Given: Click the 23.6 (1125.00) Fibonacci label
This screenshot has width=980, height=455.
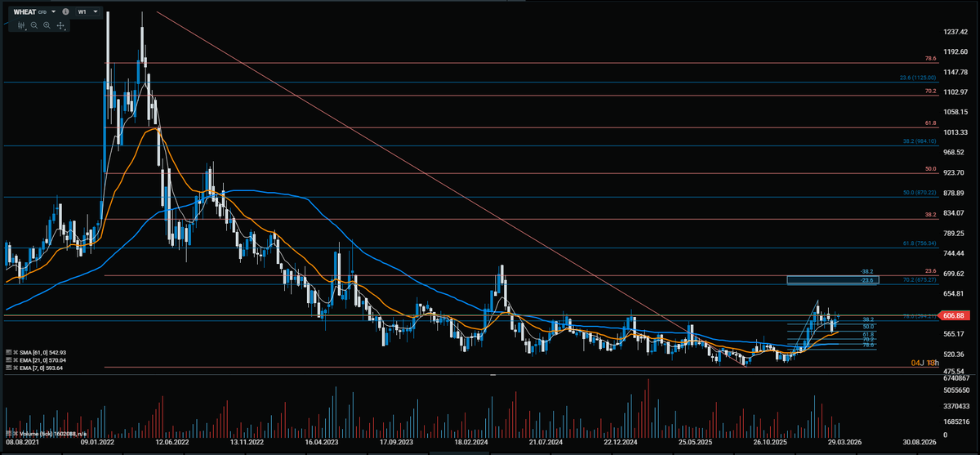Looking at the screenshot, I should coord(917,78).
